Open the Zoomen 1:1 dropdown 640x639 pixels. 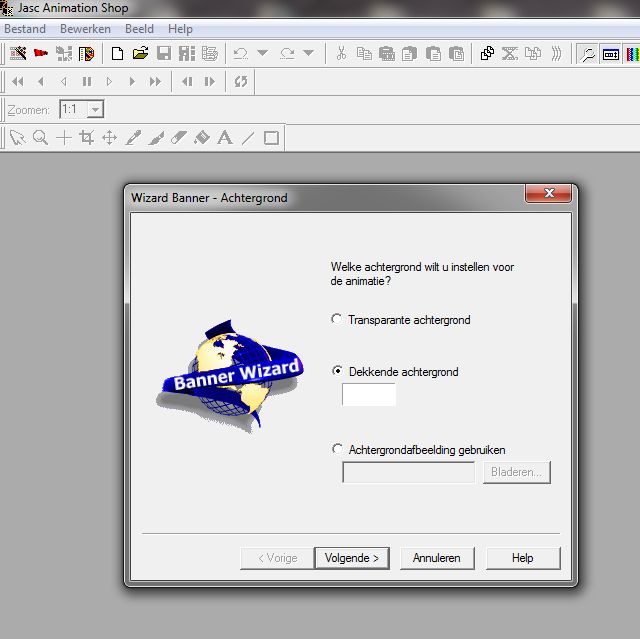tap(96, 110)
